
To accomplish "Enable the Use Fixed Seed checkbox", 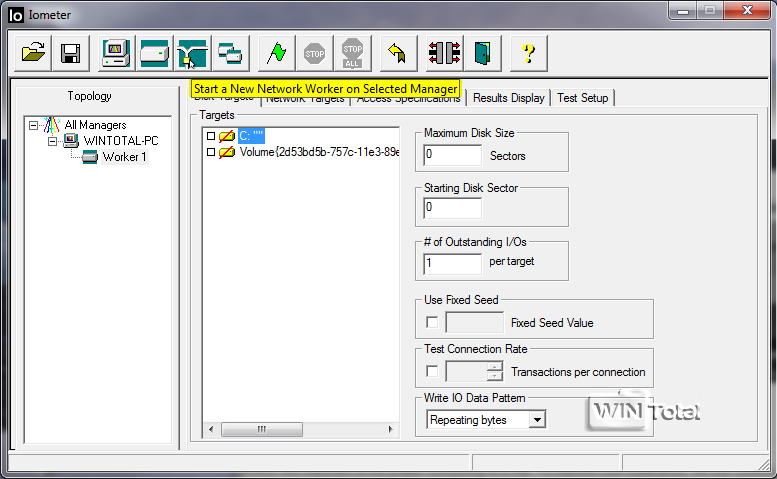I will [432, 322].
